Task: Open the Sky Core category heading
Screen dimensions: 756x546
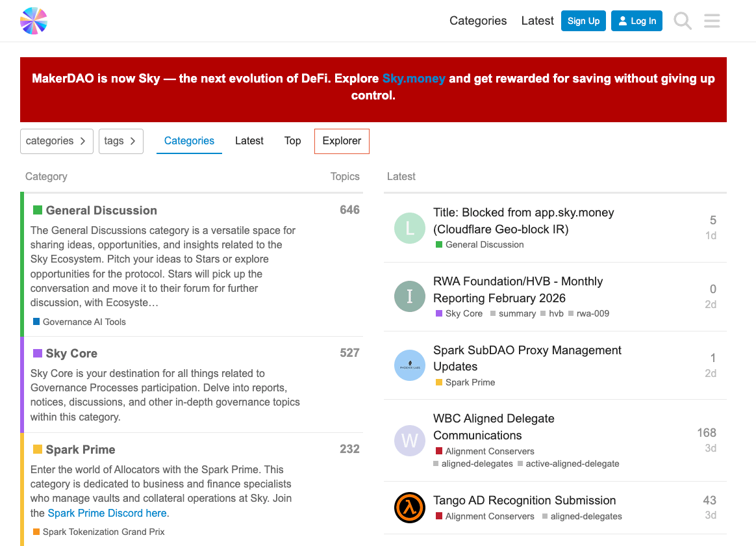Action: (71, 354)
